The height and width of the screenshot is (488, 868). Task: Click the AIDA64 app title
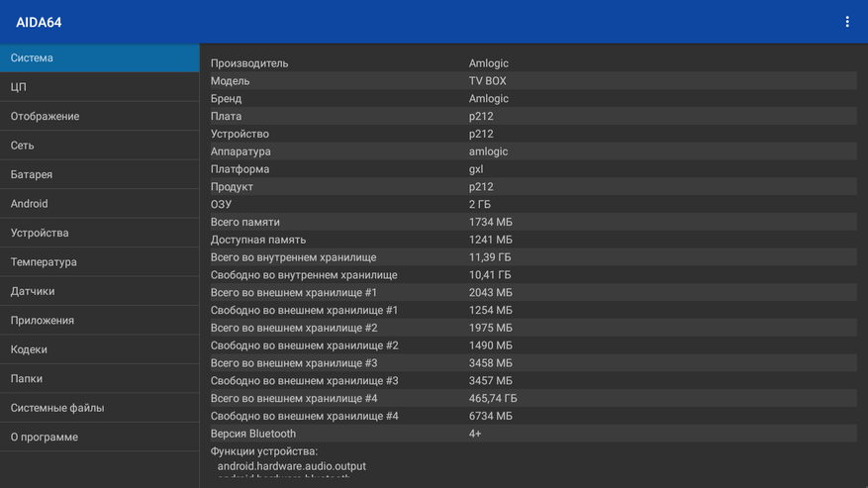[x=39, y=22]
